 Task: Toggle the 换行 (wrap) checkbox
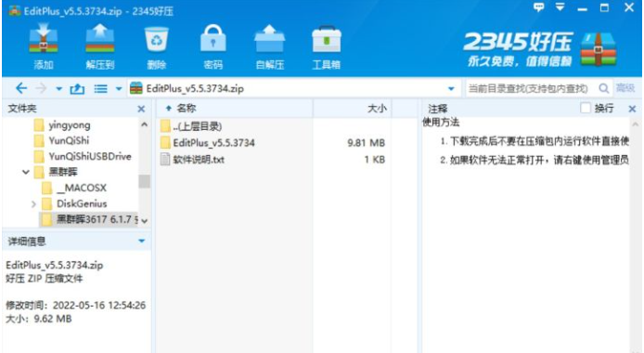(586, 108)
